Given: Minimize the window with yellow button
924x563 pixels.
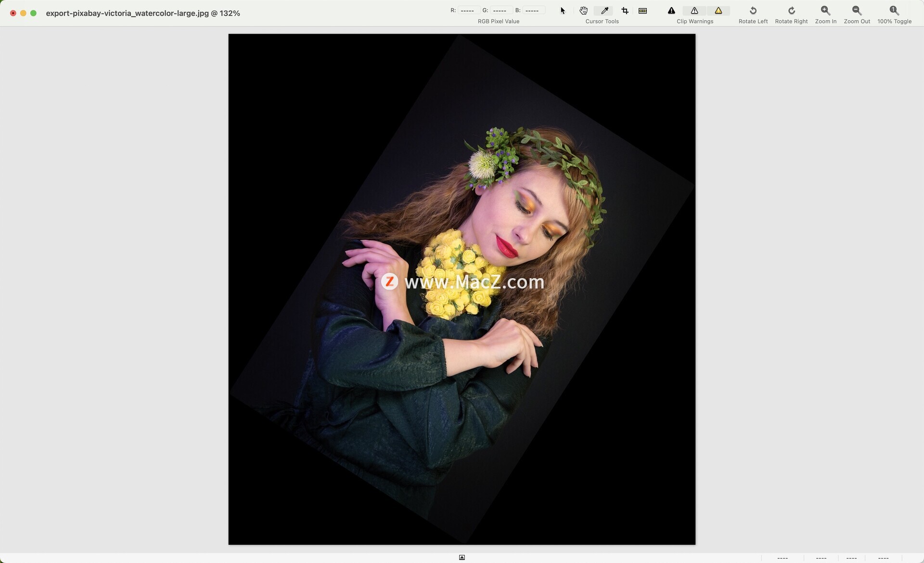Looking at the screenshot, I should [23, 13].
